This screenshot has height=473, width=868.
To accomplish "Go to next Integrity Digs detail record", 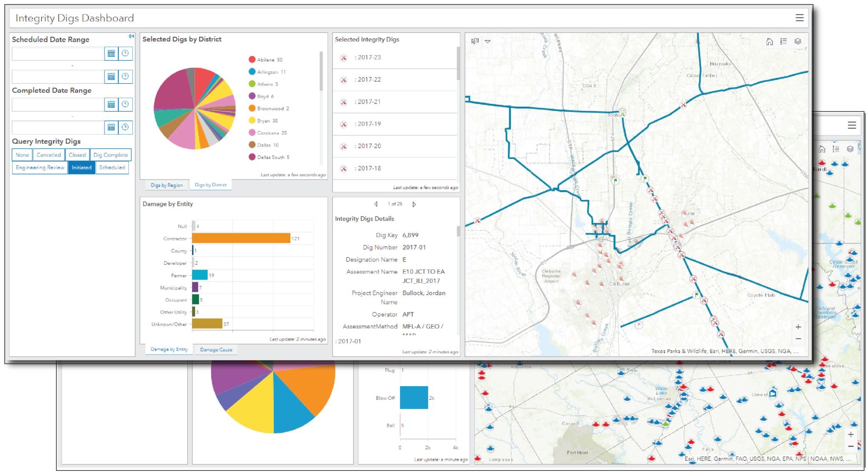I will 414,204.
